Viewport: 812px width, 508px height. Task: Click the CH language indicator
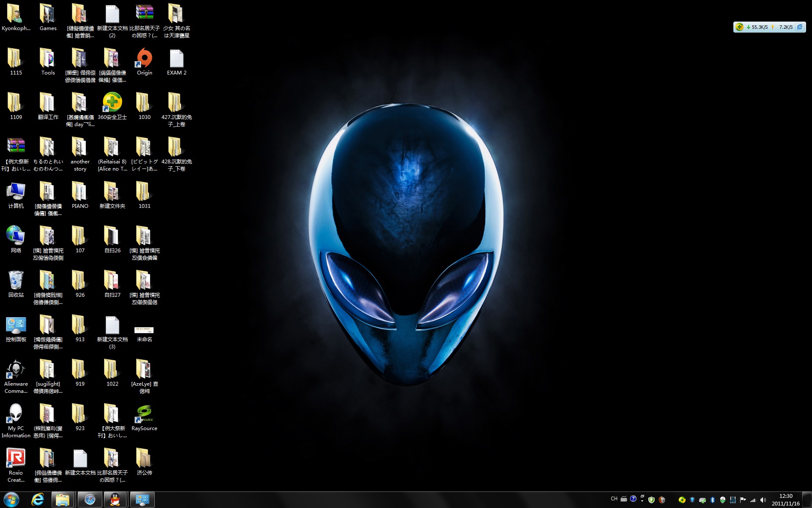614,499
